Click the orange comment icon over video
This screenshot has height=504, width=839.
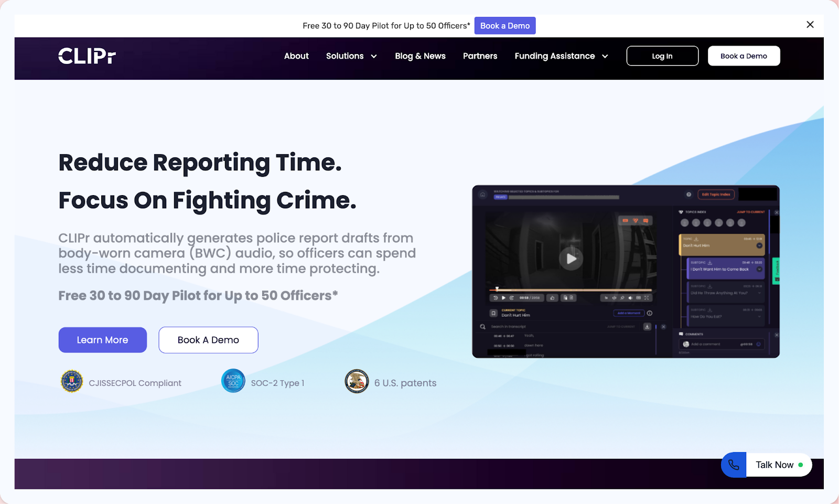pyautogui.click(x=646, y=221)
